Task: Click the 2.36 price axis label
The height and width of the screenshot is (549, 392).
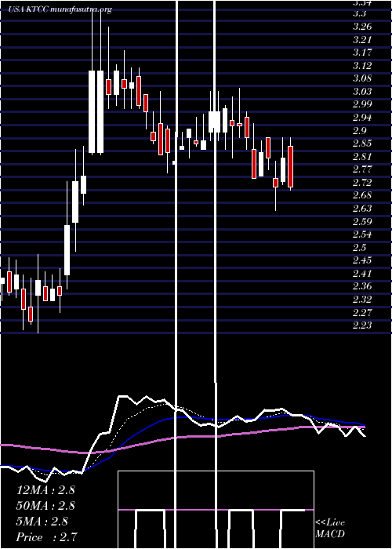Action: (362, 286)
